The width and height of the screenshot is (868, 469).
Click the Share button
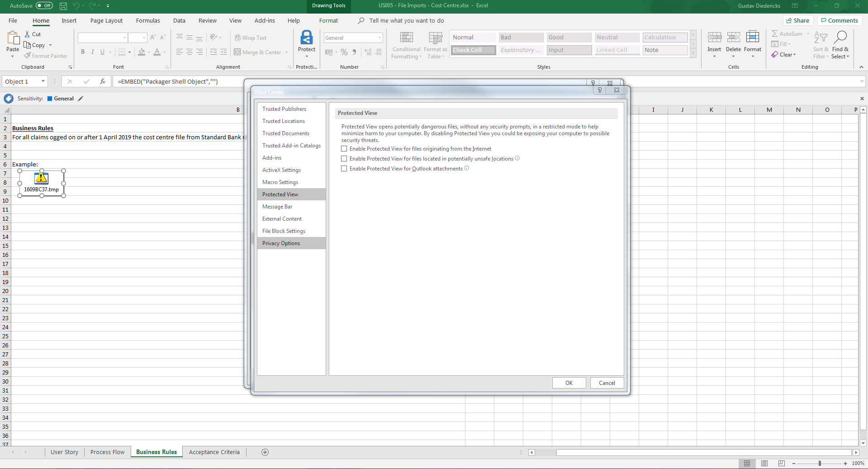798,20
